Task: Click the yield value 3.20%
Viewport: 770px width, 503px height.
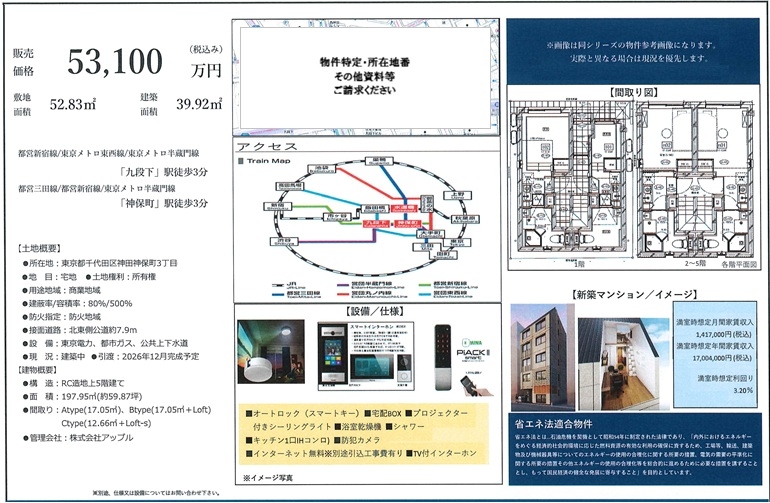Action: 742,391
